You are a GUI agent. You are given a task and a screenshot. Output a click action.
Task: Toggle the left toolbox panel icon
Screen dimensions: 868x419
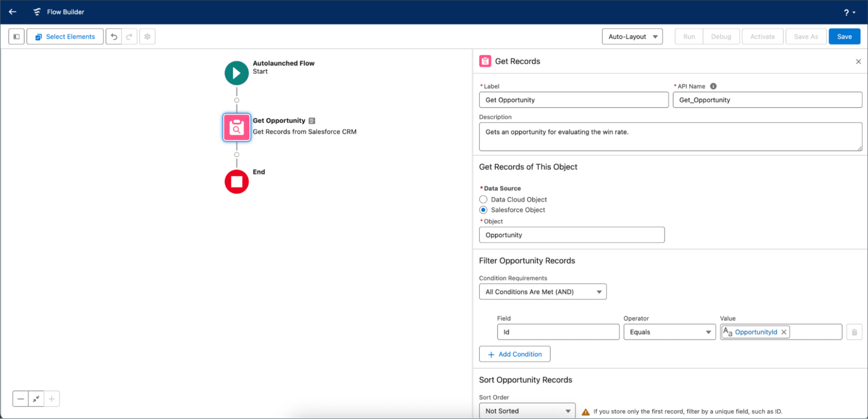tap(16, 36)
